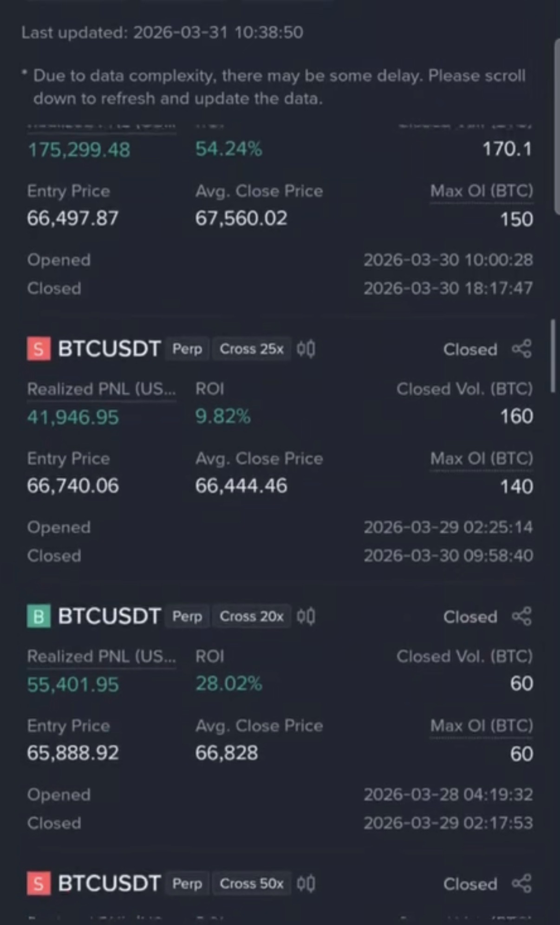Tap Realized PNL label above 41,946.95
The width and height of the screenshot is (560, 925).
pyautogui.click(x=101, y=389)
